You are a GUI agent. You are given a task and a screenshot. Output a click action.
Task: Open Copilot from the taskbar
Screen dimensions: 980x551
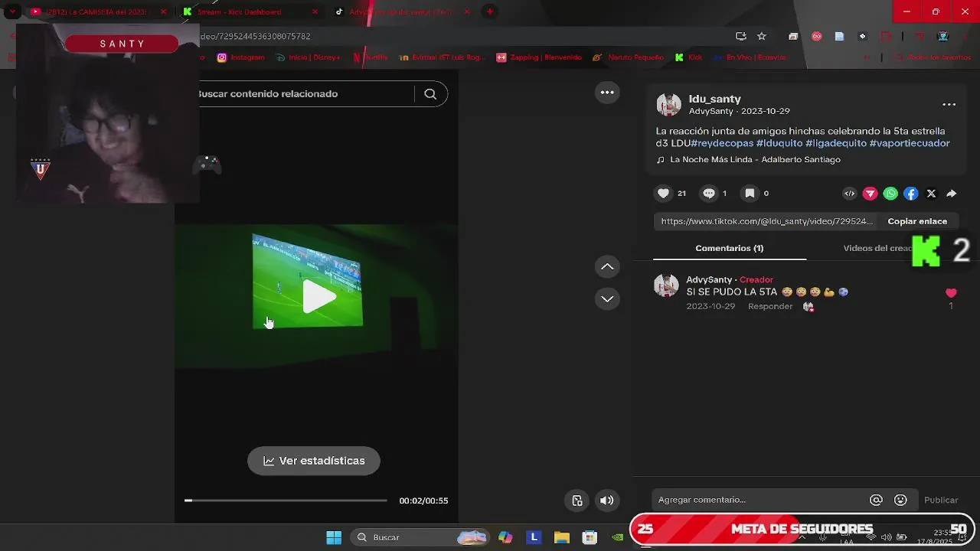(x=505, y=537)
